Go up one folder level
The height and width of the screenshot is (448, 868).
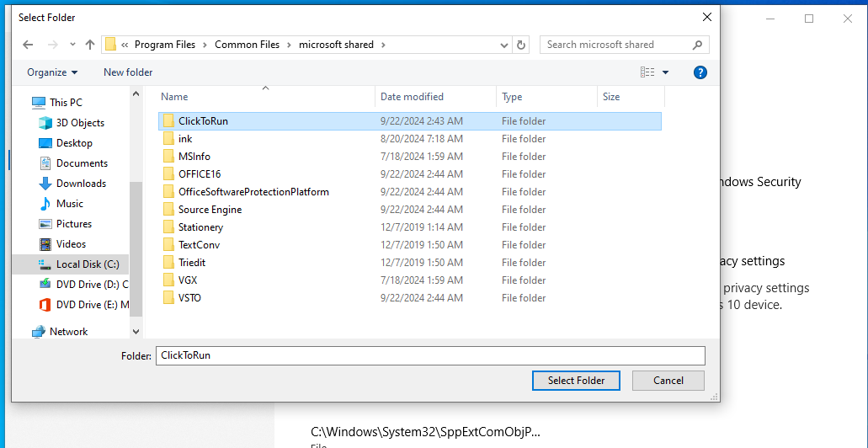tap(90, 45)
